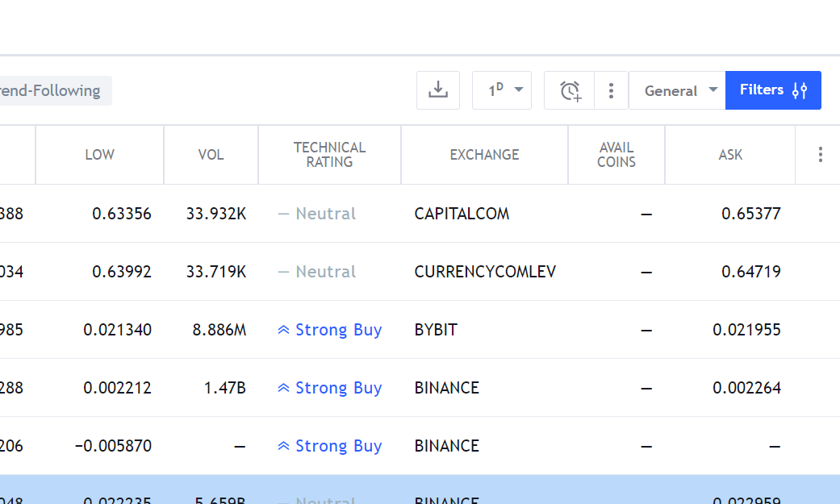Click the ask value 0.002264
Image resolution: width=840 pixels, height=504 pixels.
click(746, 388)
